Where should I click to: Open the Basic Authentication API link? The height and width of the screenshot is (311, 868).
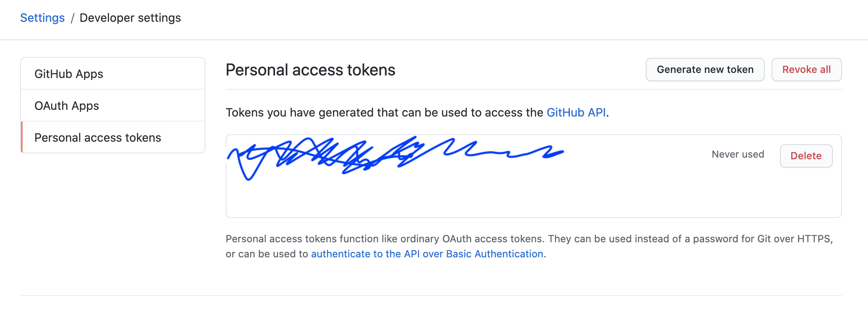coord(427,254)
